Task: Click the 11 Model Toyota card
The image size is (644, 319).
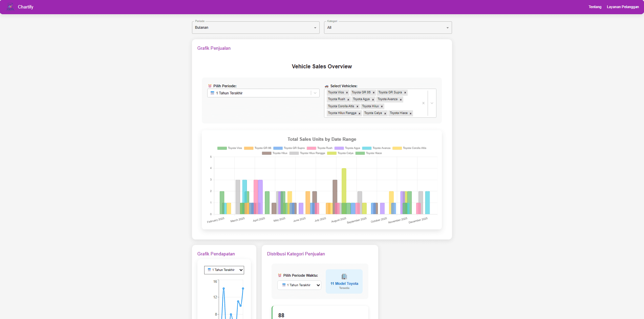Action: [x=344, y=281]
